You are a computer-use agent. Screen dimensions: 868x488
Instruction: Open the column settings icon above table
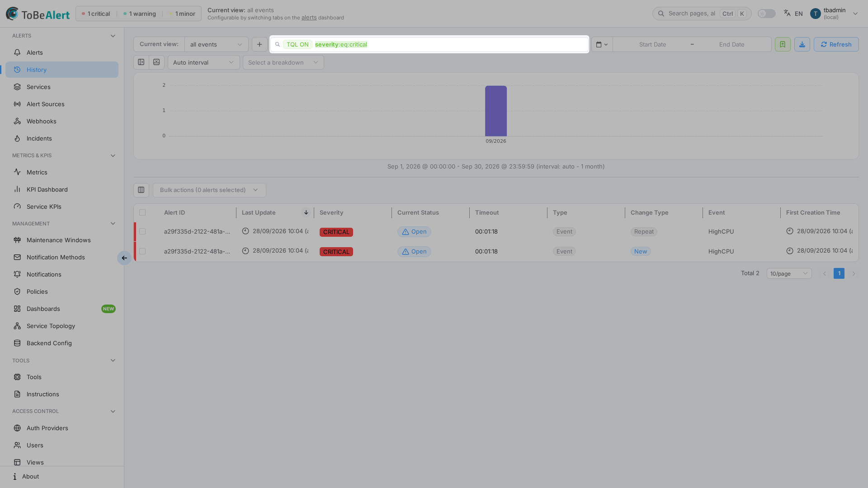pyautogui.click(x=141, y=190)
